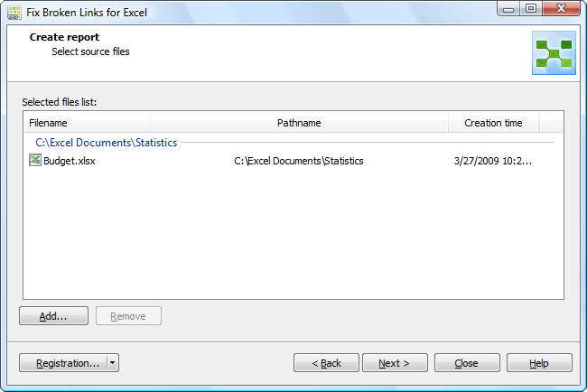Open Help from the bottom buttons
This screenshot has height=392, width=587.
point(539,363)
